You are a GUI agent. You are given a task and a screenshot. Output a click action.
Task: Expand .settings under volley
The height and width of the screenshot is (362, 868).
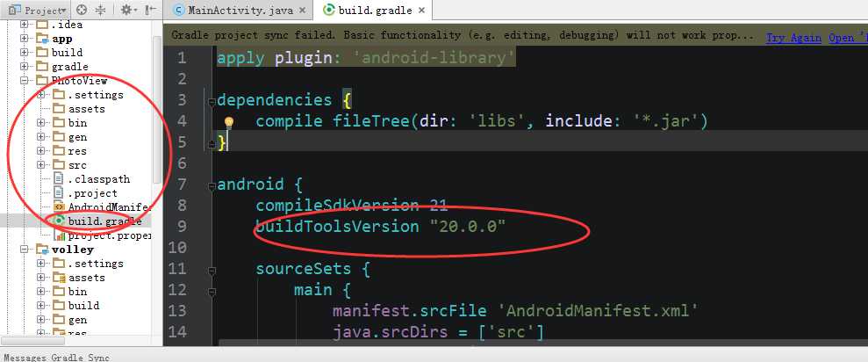(41, 264)
